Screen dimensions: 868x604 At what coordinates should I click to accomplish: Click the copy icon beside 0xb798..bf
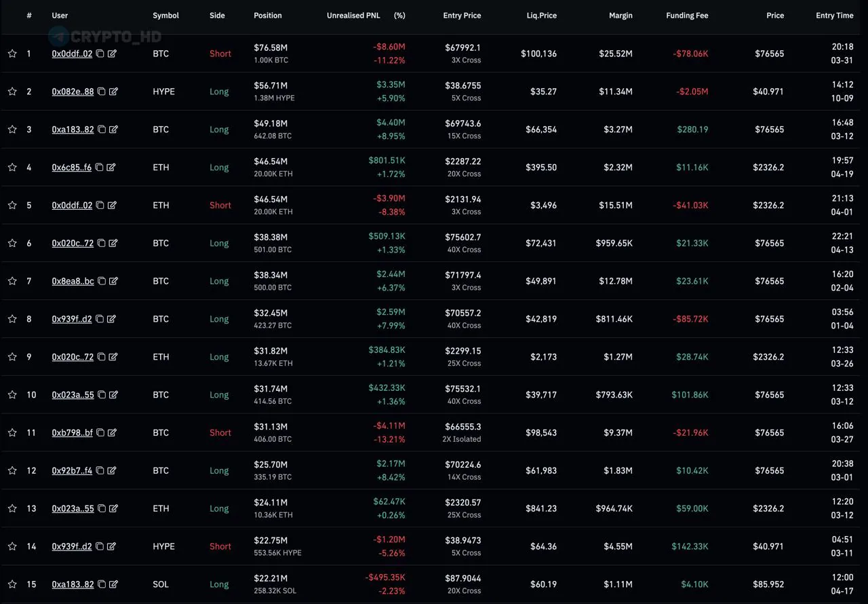100,432
